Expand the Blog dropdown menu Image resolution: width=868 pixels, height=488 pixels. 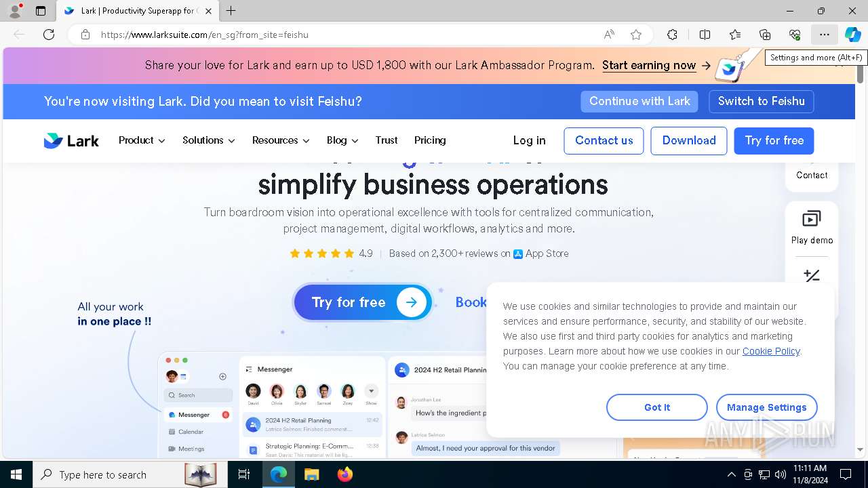tap(342, 140)
